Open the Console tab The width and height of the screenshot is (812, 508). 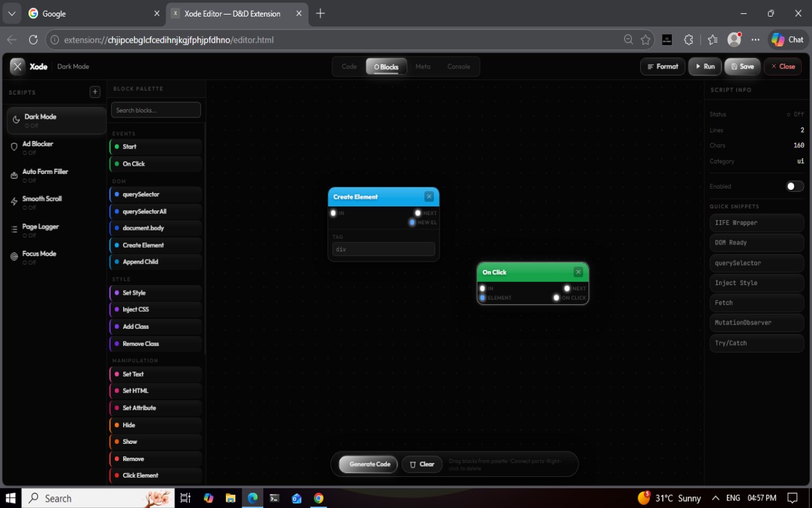click(459, 67)
